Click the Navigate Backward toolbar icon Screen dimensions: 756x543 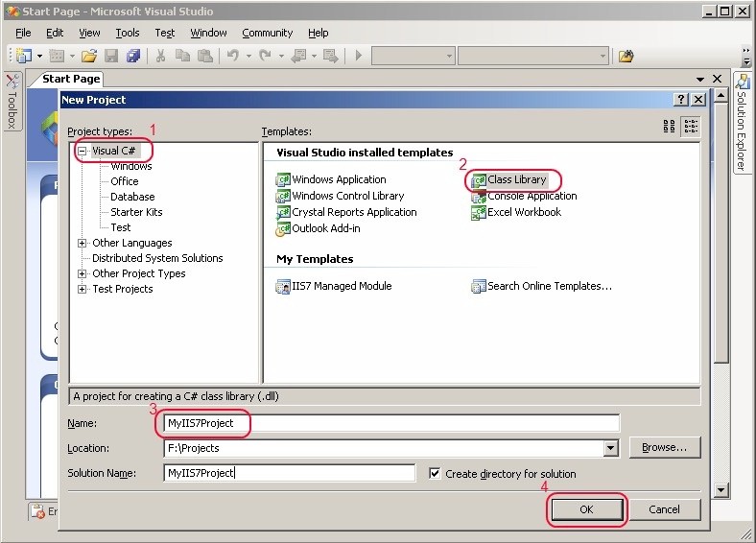click(299, 56)
